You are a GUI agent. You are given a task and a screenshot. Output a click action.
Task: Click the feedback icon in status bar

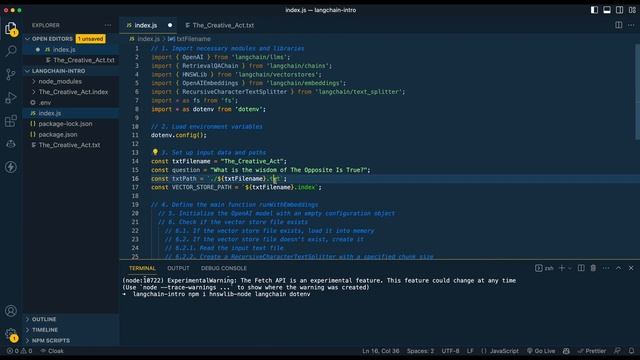[618, 351]
